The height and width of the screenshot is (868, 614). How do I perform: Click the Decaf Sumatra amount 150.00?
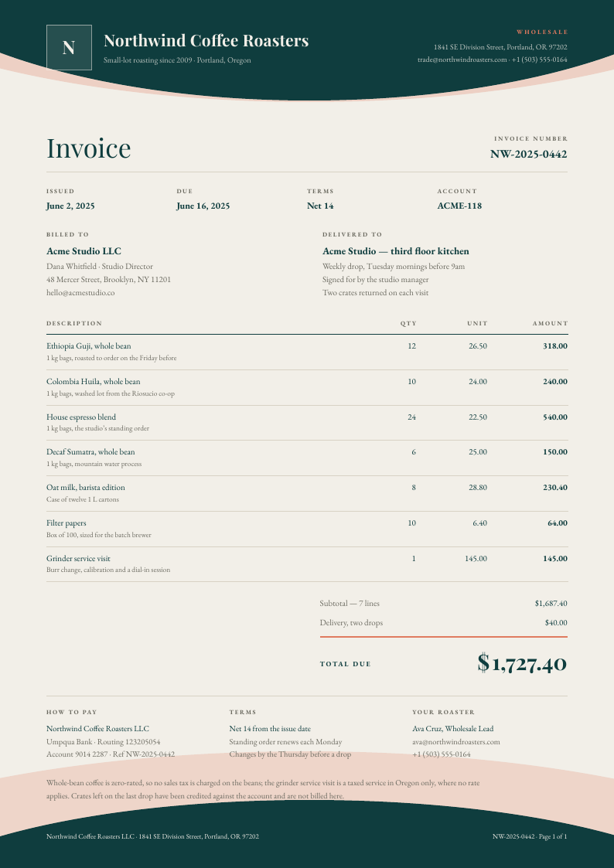[555, 451]
